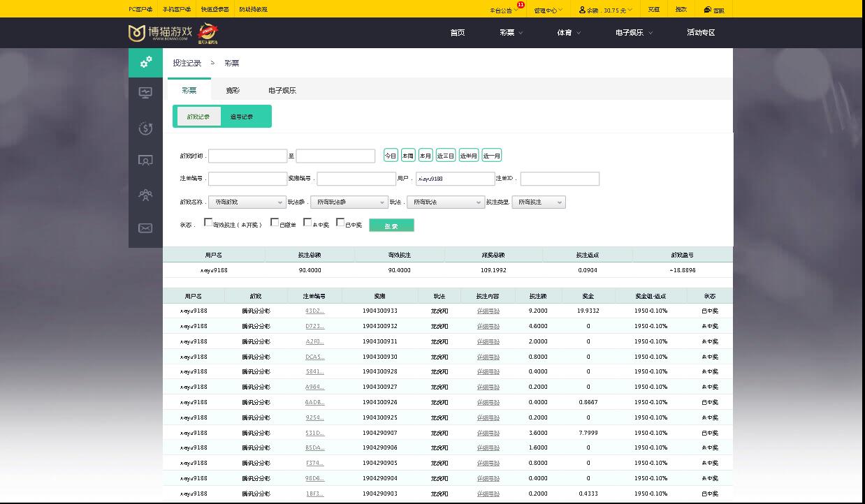Check the 未中奖 status checkbox
The image size is (865, 504).
(307, 222)
